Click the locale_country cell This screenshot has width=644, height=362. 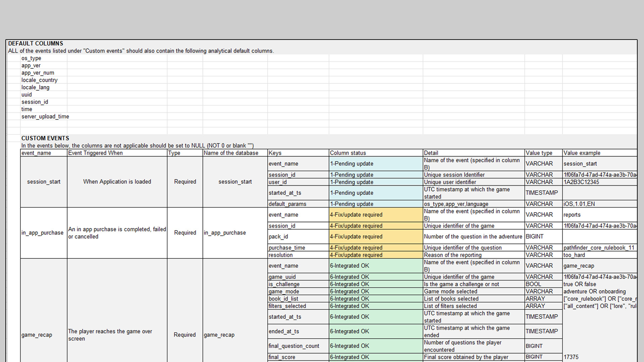[44, 80]
